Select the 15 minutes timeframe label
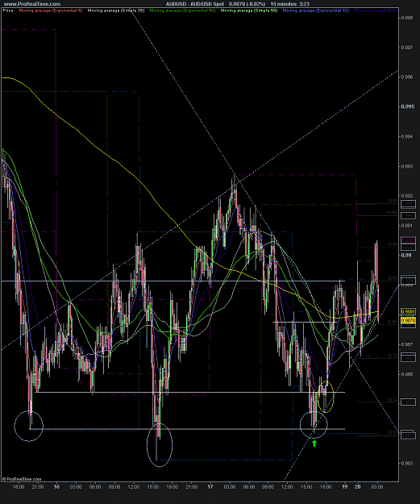Viewport: 420px width, 504px height. click(284, 4)
